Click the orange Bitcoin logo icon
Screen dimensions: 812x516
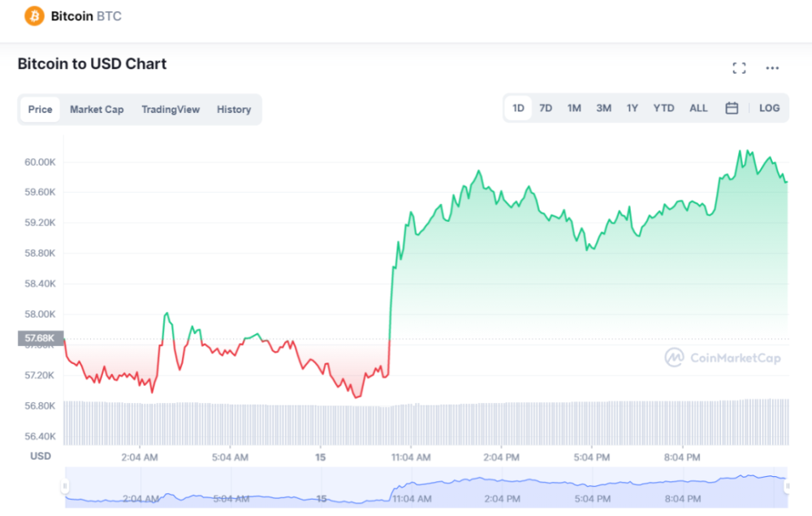coord(35,15)
